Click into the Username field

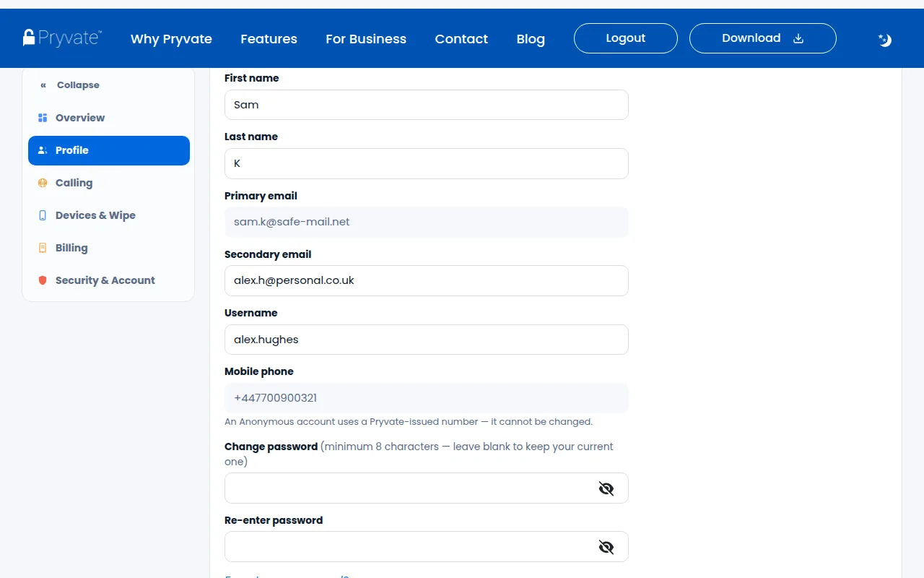pos(427,340)
